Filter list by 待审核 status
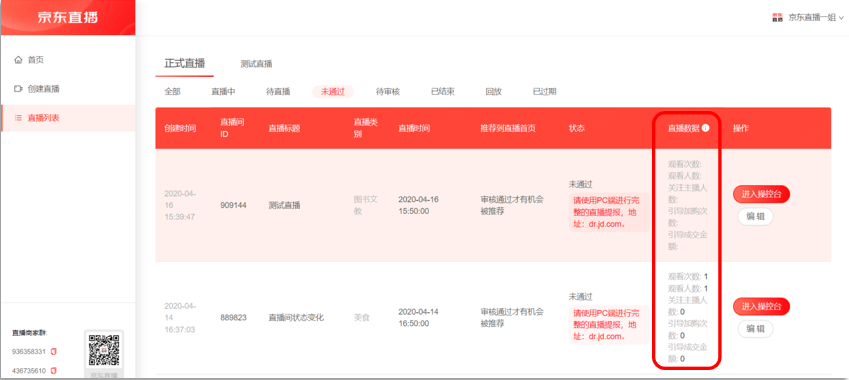This screenshot has width=849, height=380. [388, 91]
